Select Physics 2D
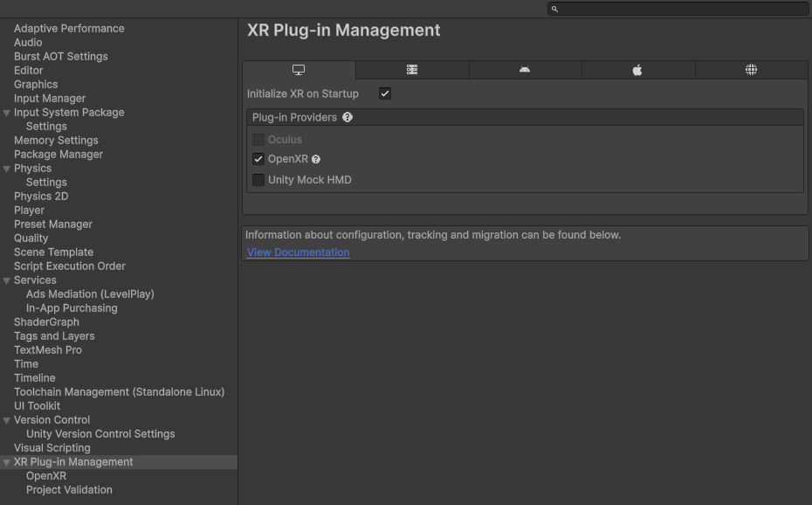812x505 pixels. [41, 197]
